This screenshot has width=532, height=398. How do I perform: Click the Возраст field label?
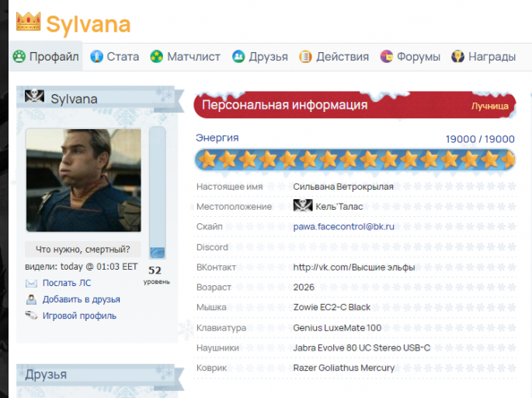click(214, 288)
